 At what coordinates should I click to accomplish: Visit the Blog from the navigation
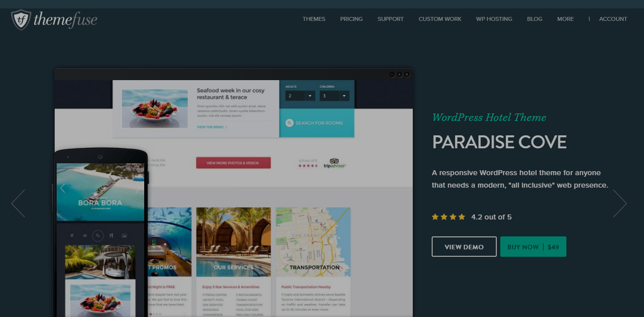pos(535,19)
